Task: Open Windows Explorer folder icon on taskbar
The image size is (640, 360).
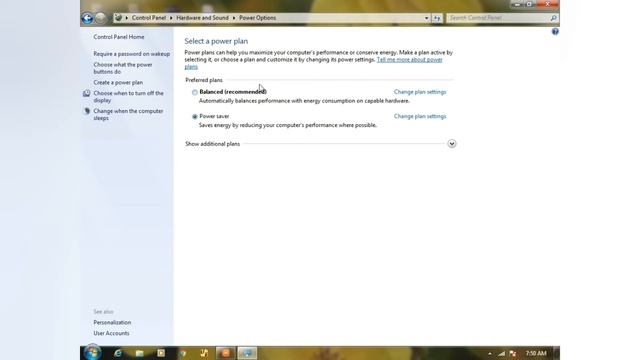Action: click(x=140, y=353)
